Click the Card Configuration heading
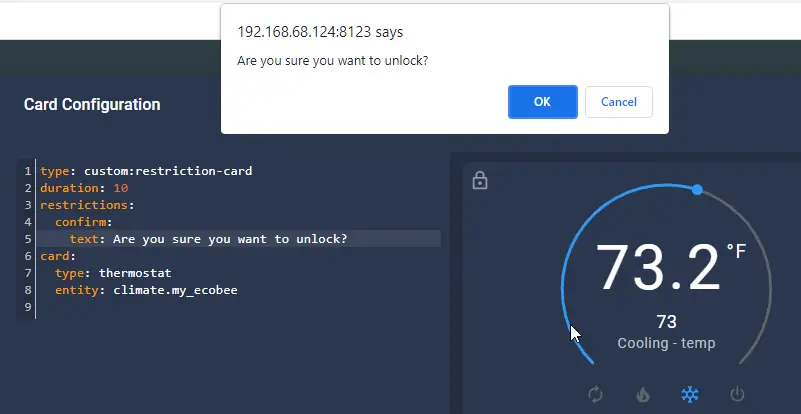 pos(92,104)
